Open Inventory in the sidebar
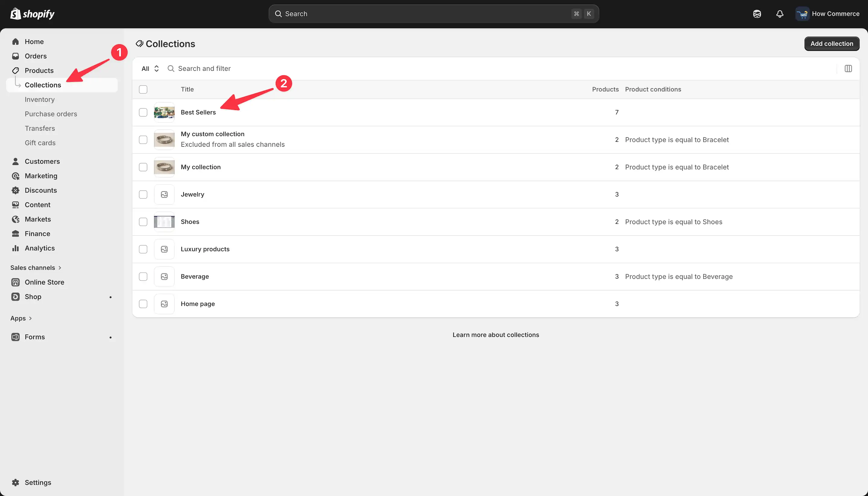 pyautogui.click(x=39, y=99)
